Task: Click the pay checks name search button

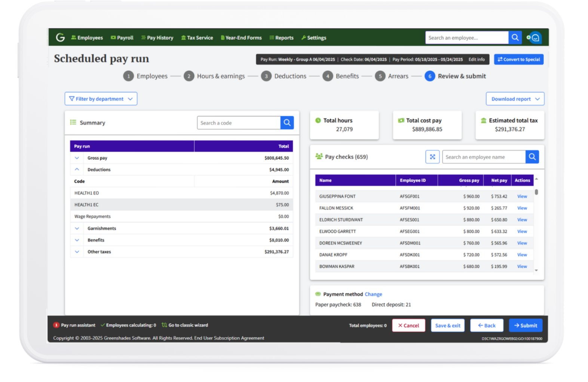Action: pyautogui.click(x=532, y=157)
